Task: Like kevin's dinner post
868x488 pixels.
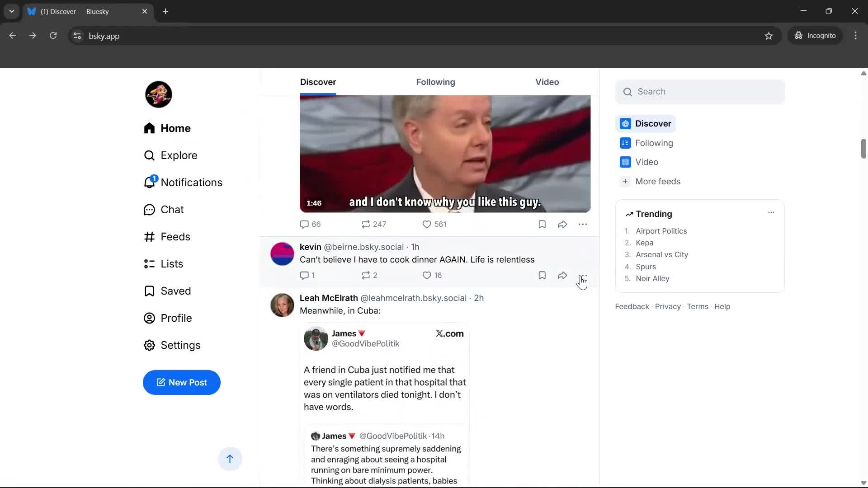Action: (428, 275)
